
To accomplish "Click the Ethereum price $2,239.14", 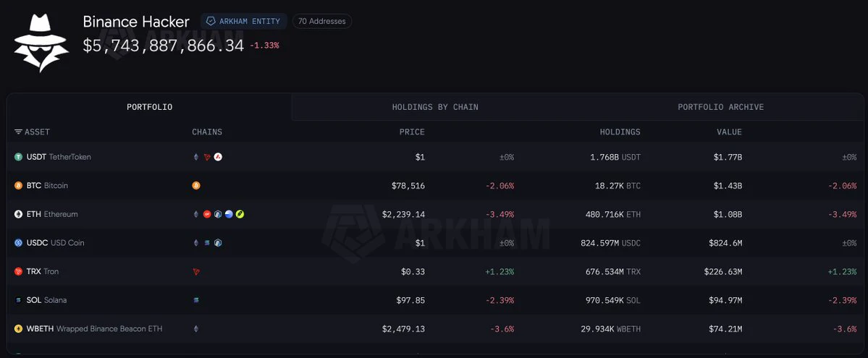I will coord(403,214).
